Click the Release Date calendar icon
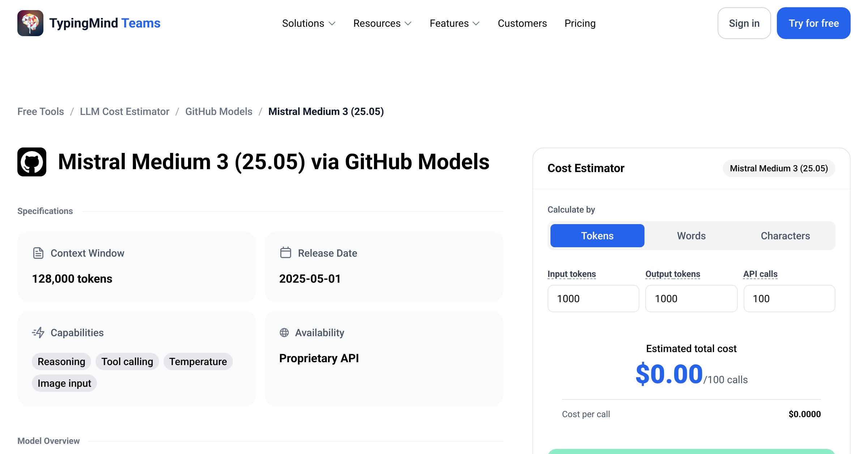 (285, 252)
